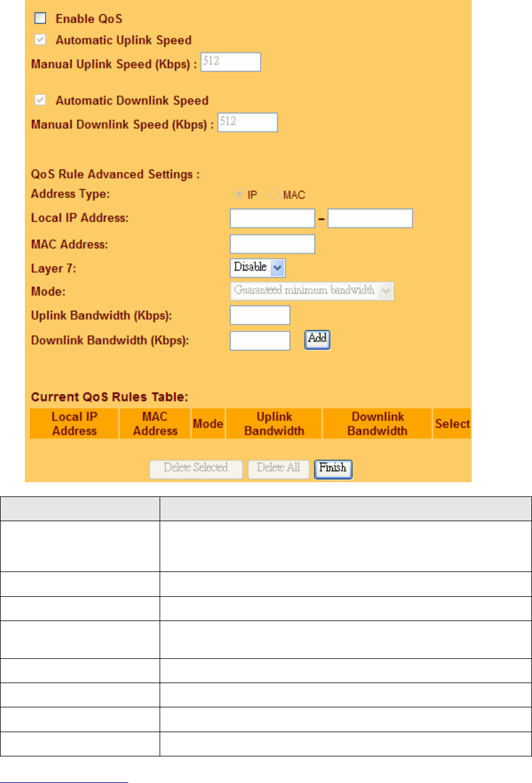The width and height of the screenshot is (532, 783).
Task: Click the MAC Address column header
Action: [155, 424]
